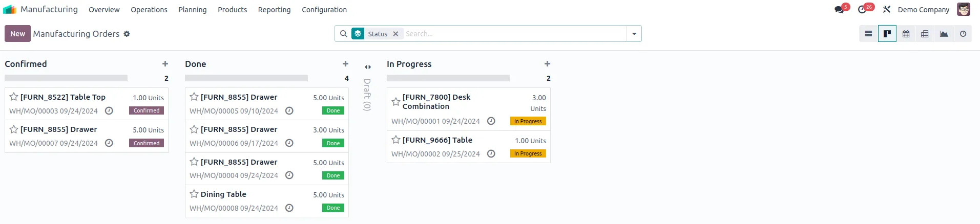Screen dimensions: 980x224
Task: Switch to graph view
Action: click(944, 34)
